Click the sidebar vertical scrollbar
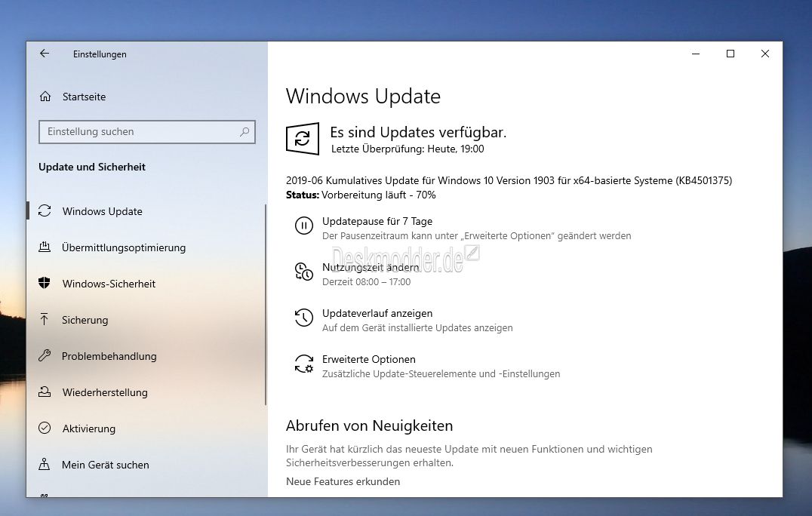Image resolution: width=812 pixels, height=516 pixels. [266, 304]
